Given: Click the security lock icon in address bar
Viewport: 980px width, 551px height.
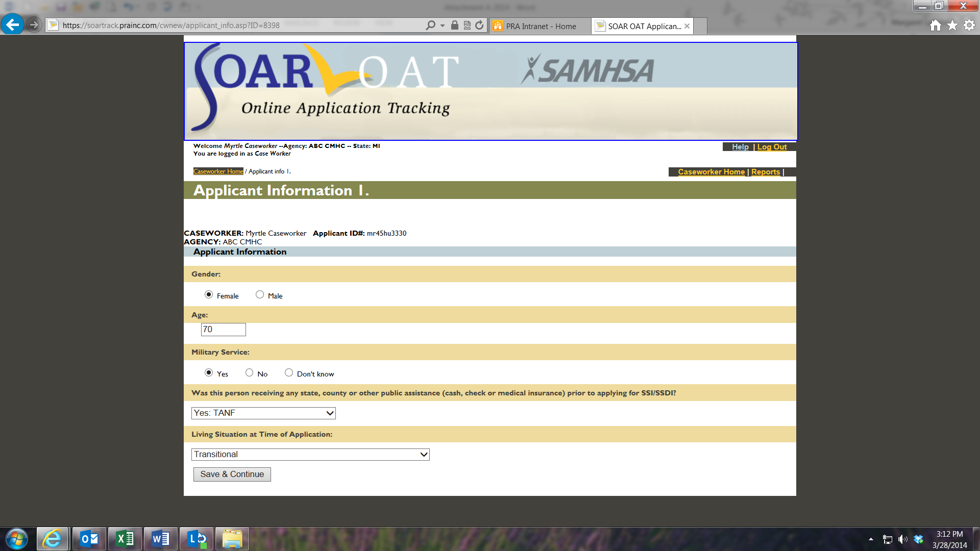Looking at the screenshot, I should (x=454, y=26).
